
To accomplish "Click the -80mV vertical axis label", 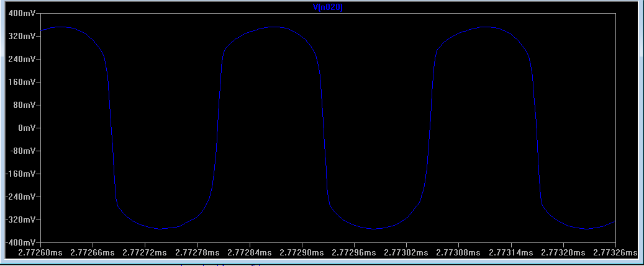I will click(x=22, y=151).
